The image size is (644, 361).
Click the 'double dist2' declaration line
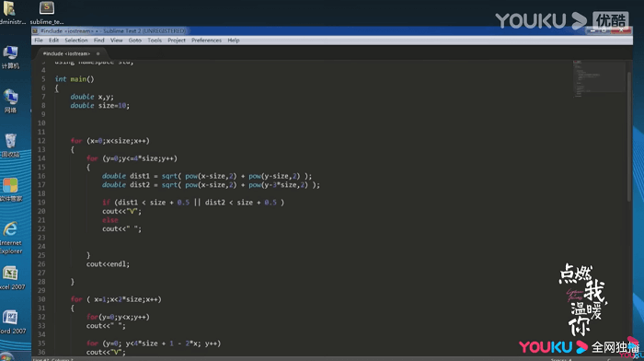point(211,184)
